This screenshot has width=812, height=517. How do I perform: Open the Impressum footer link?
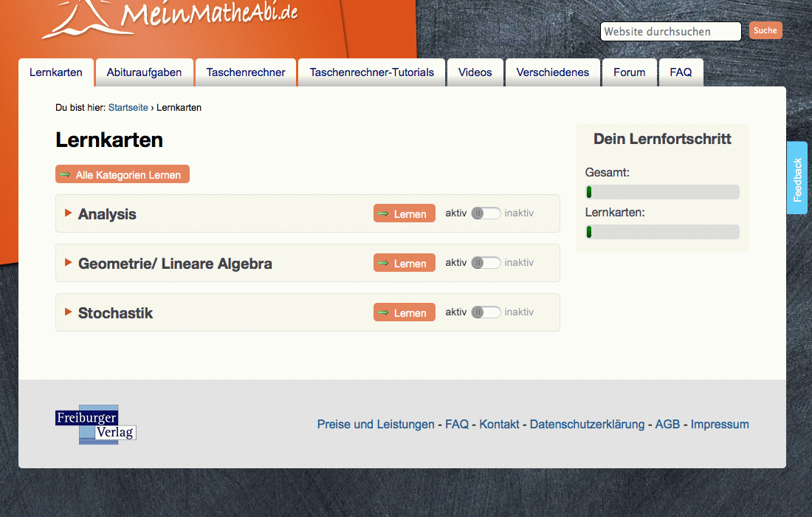click(720, 424)
